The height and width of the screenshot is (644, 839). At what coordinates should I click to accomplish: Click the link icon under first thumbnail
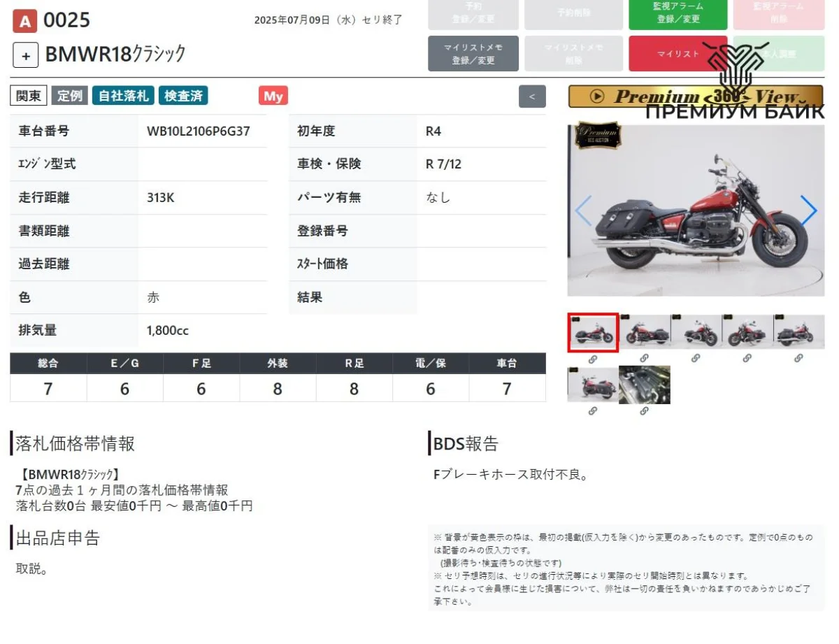click(593, 359)
